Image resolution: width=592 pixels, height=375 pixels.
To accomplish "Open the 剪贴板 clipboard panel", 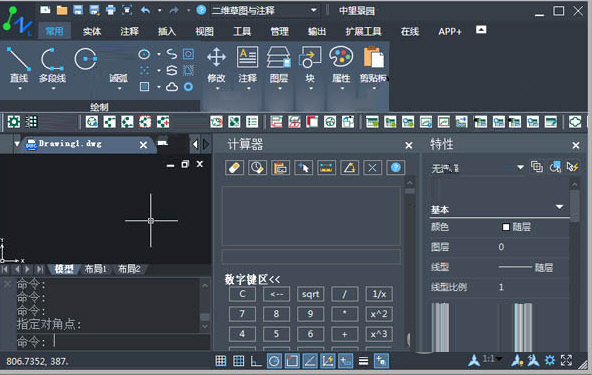I will (373, 68).
